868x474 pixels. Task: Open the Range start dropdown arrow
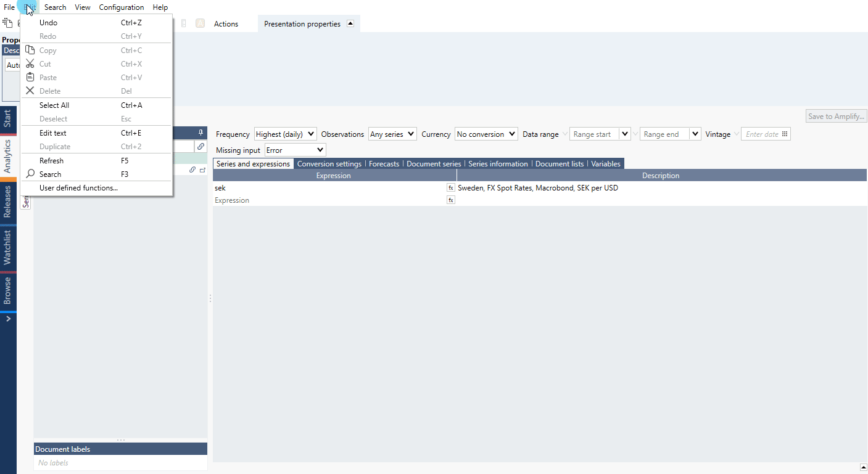pyautogui.click(x=625, y=134)
